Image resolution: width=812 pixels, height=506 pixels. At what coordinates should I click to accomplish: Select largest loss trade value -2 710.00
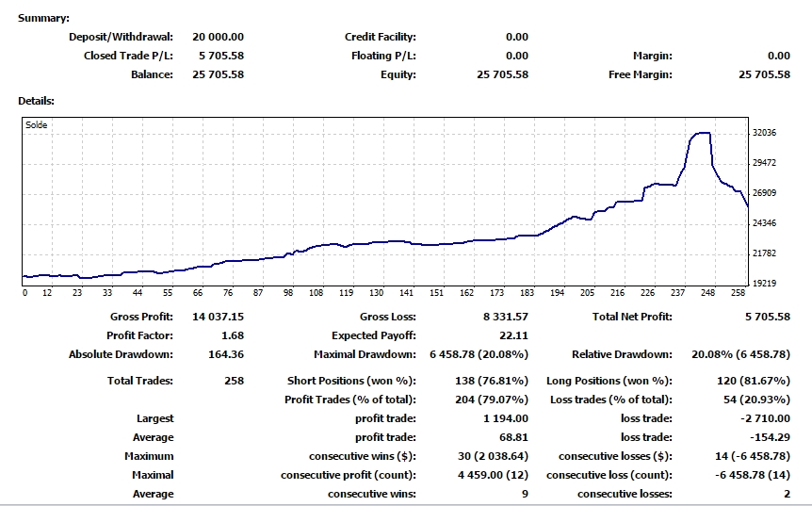(x=766, y=418)
